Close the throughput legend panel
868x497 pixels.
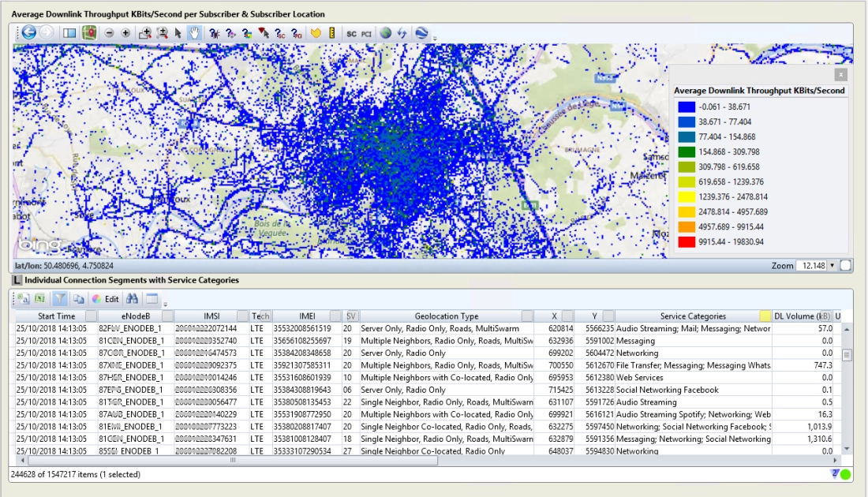[x=840, y=74]
